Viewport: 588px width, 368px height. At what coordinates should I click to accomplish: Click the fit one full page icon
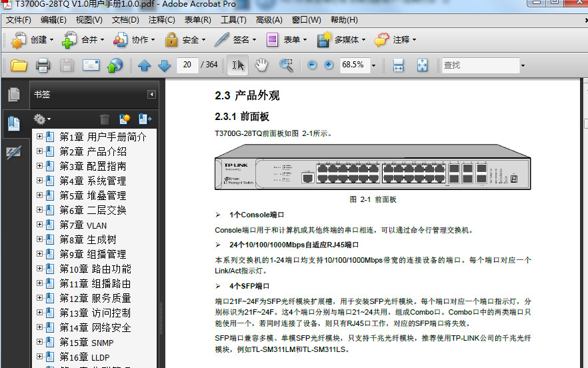[x=422, y=65]
